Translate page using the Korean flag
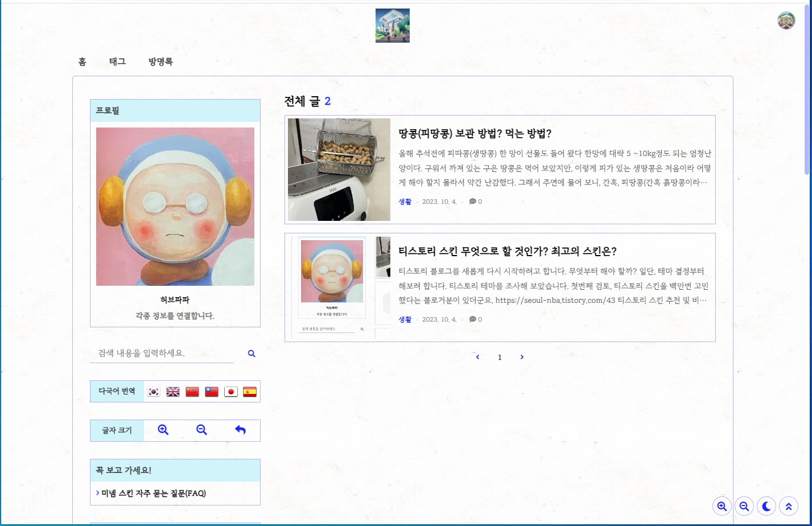This screenshot has height=526, width=812. [x=154, y=392]
